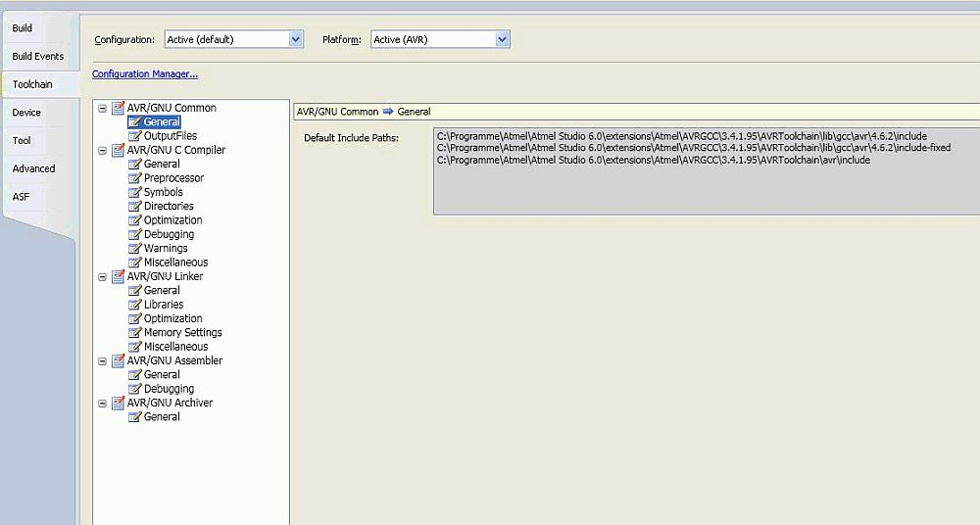This screenshot has height=525, width=980.
Task: Open Libraries settings
Action: tap(164, 305)
